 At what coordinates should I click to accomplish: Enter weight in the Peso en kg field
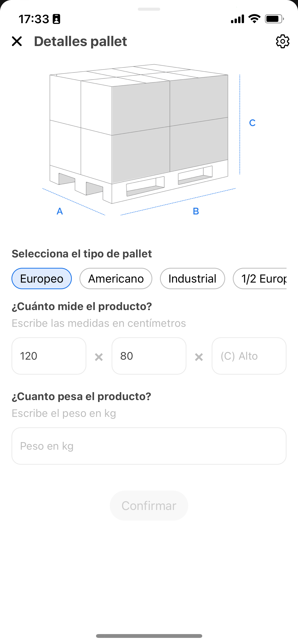pyautogui.click(x=149, y=446)
